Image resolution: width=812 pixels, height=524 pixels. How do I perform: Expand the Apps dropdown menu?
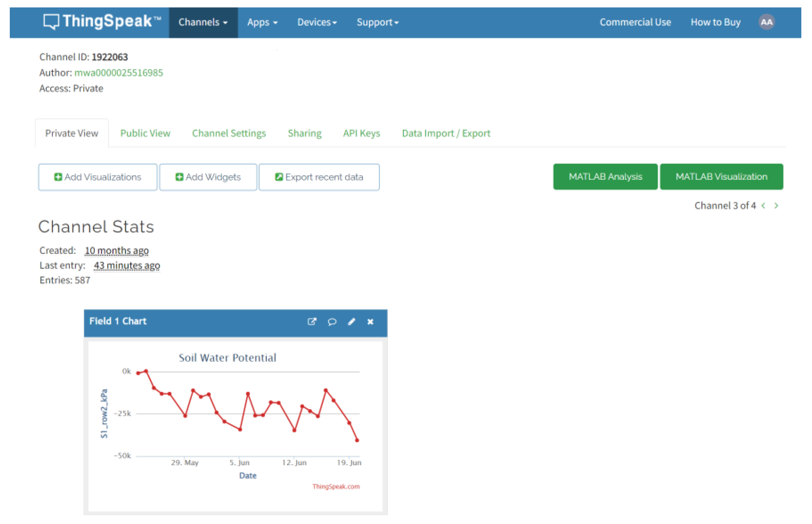[x=262, y=23]
